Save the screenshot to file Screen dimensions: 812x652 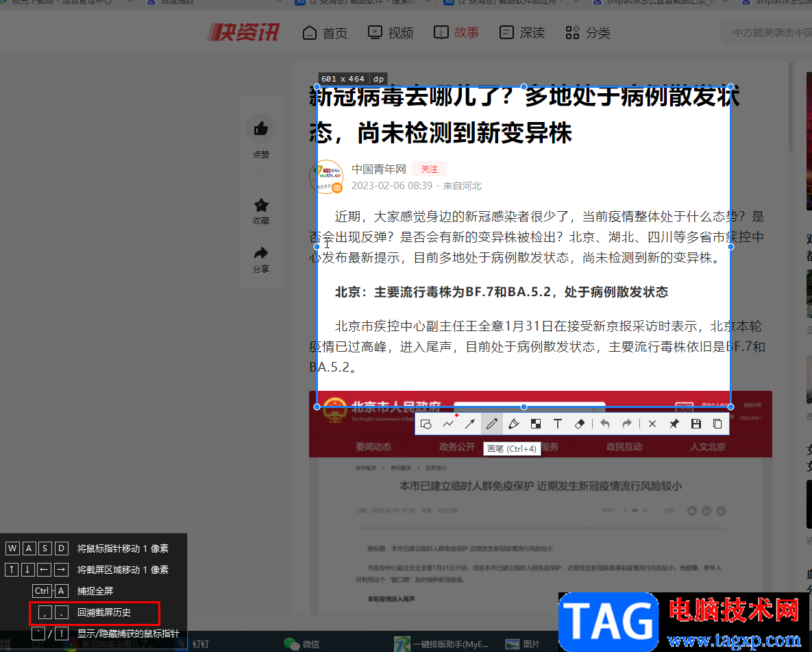[x=696, y=424]
